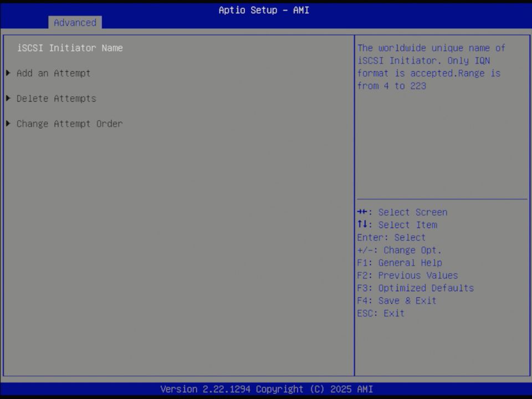Click the ESC Exit legend entry
Viewport: 532px width, 399px height.
click(380, 313)
